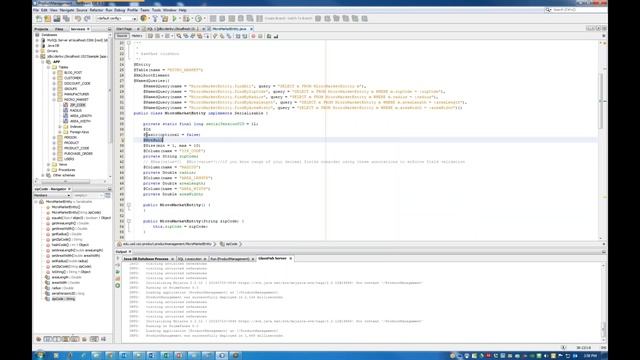Expand the Views folder node
Image resolution: width=640 pixels, height=360 pixels.
pos(49,164)
